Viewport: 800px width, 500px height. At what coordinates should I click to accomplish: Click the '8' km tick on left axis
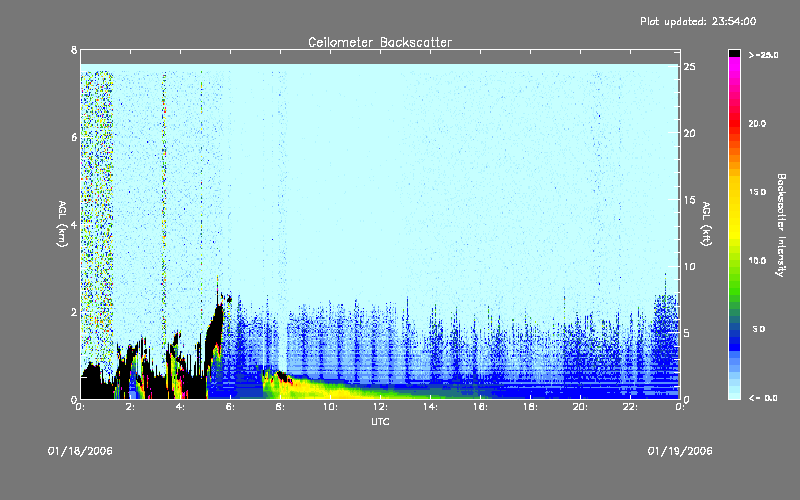(x=74, y=50)
